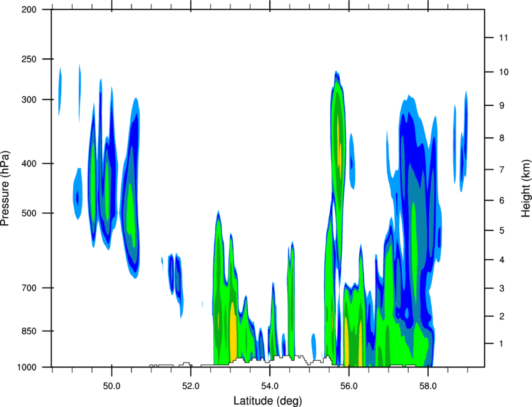Click the 11 km height label

503,38
